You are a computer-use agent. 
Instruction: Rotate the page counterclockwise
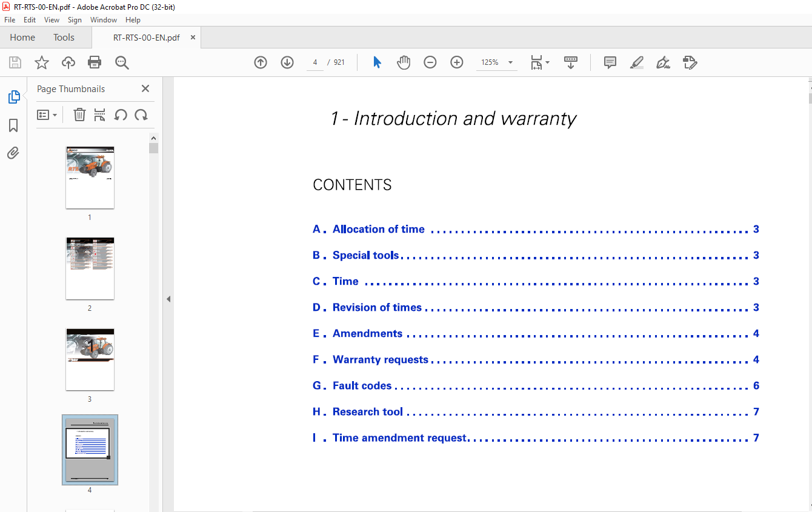[x=121, y=115]
